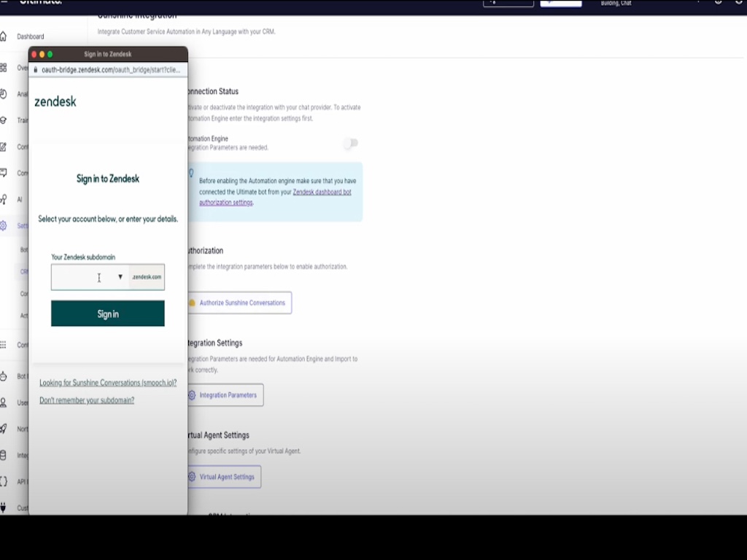The width and height of the screenshot is (747, 560).
Task: Click the Dashboard home icon in sidebar
Action: [x=4, y=36]
